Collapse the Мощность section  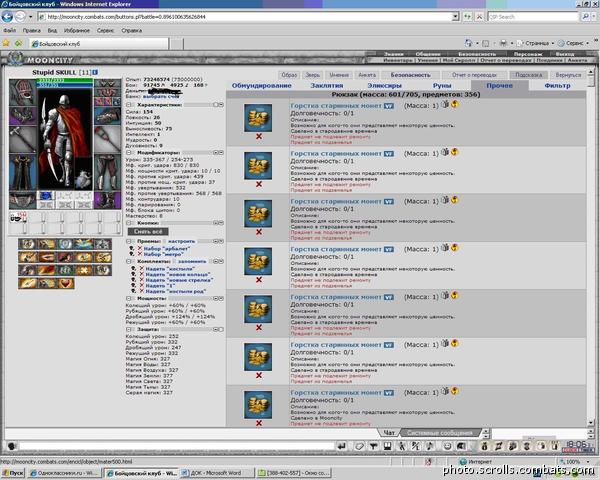(129, 298)
